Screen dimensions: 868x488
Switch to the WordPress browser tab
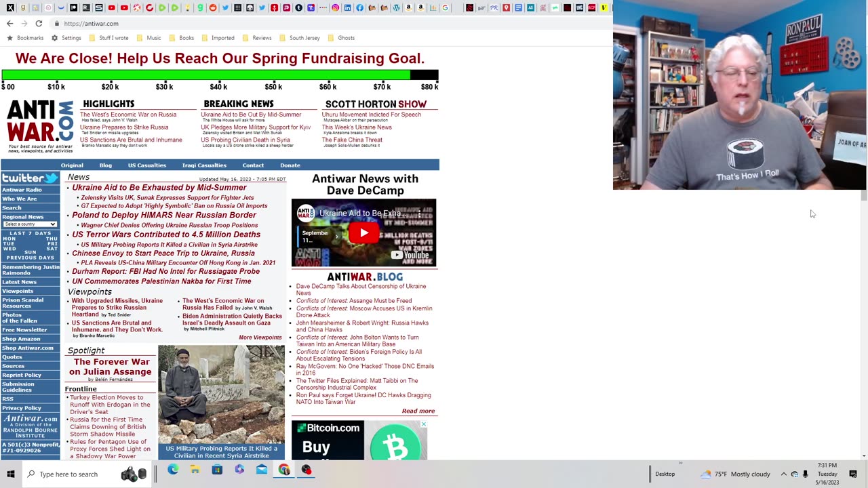pos(396,7)
